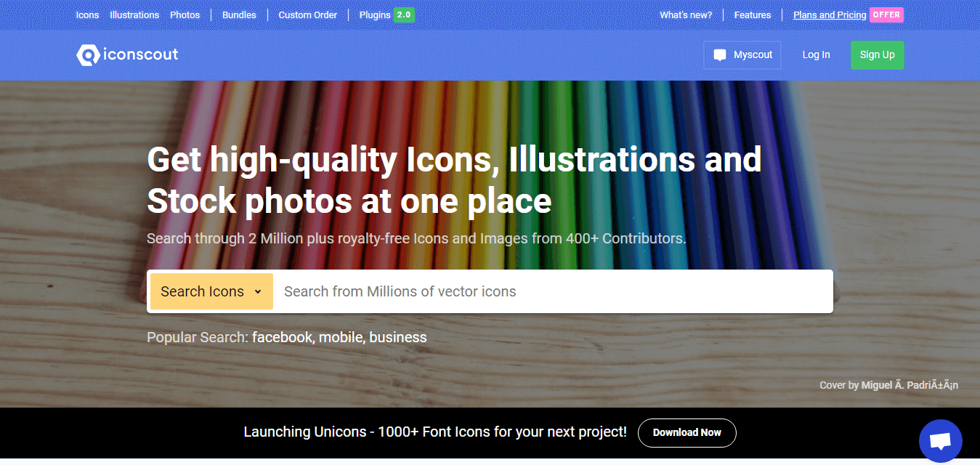Screen dimensions: 980x465
Task: Click the green Sign Up button
Action: [x=878, y=55]
